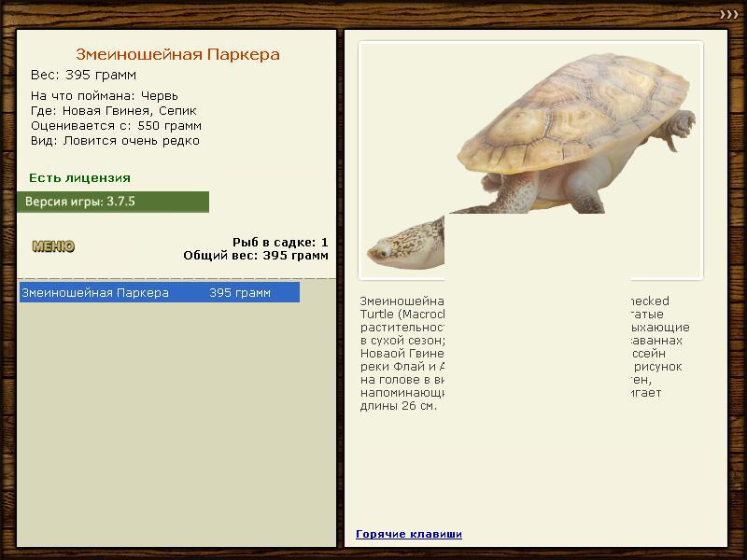The image size is (747, 560).
Task: Select the Змеиношейная Паркера row in the catch list
Action: tap(160, 292)
